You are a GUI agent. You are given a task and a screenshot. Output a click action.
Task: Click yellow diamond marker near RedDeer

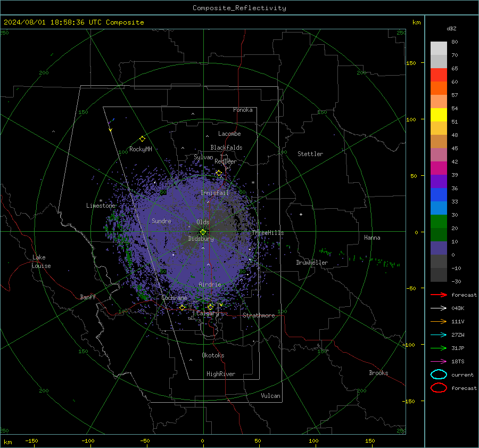[219, 173]
